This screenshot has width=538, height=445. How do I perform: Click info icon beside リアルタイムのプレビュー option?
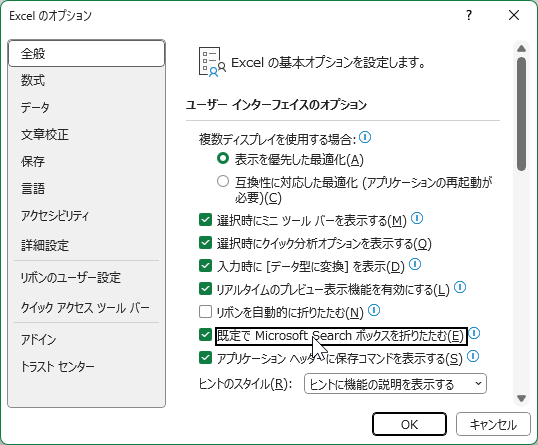pos(460,287)
